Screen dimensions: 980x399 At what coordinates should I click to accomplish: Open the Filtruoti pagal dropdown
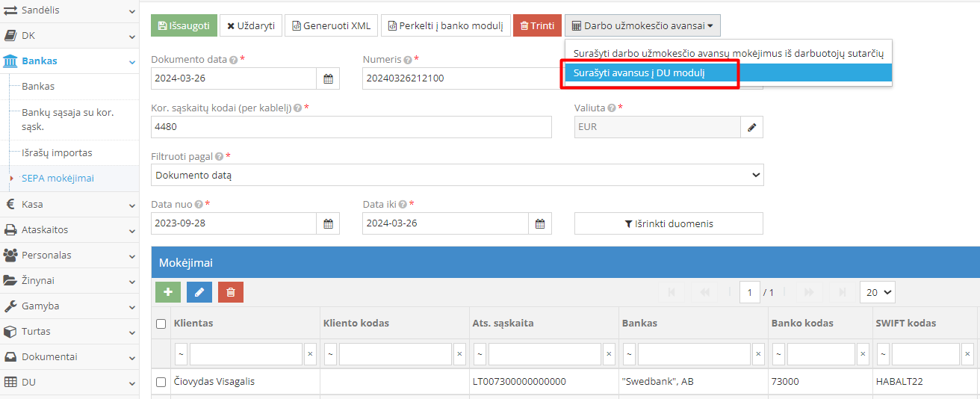pyautogui.click(x=457, y=175)
